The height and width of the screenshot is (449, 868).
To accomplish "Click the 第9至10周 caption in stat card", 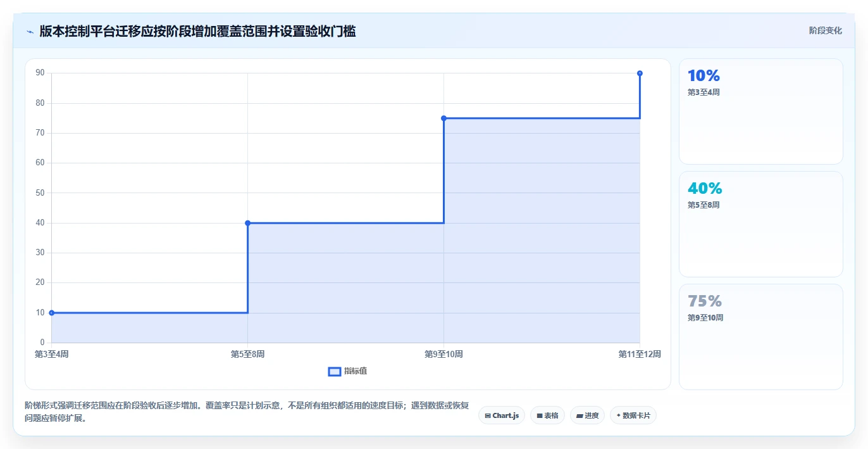I will 705,318.
